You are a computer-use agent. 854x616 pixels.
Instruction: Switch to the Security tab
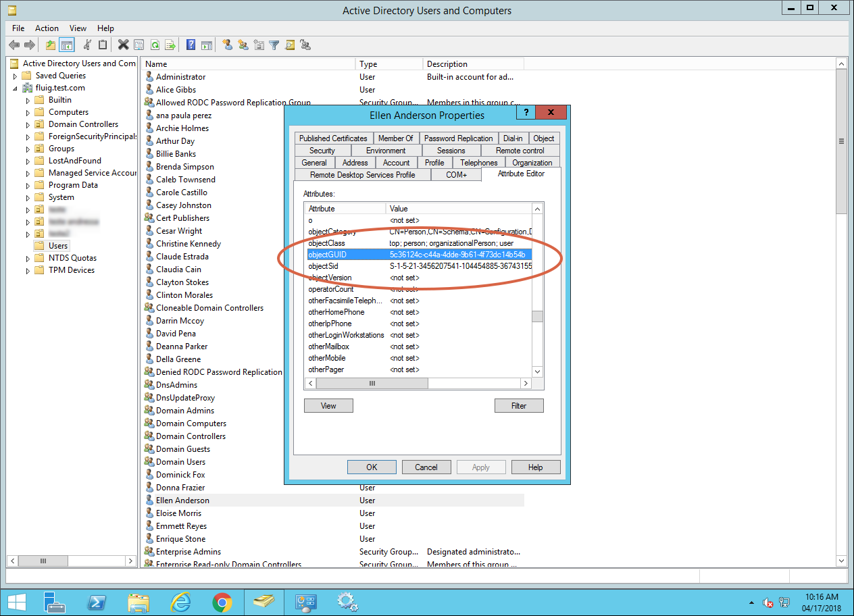pyautogui.click(x=322, y=151)
